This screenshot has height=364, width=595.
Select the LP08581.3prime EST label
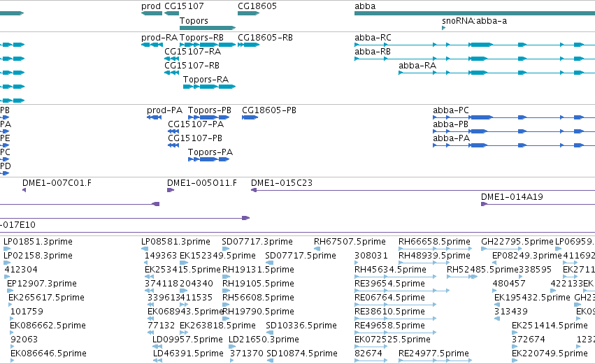[175, 242]
